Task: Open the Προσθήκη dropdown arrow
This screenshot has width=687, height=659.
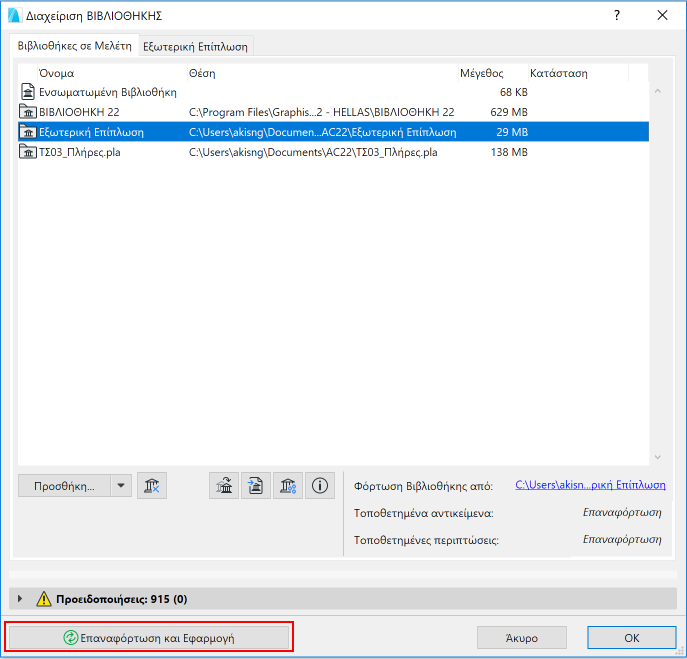Action: (121, 485)
